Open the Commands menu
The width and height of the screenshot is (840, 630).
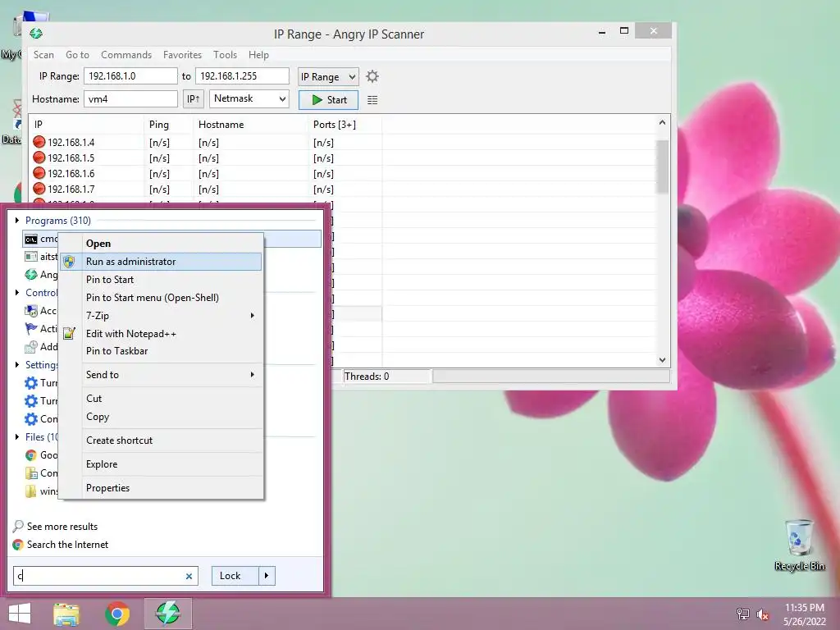[x=126, y=55]
